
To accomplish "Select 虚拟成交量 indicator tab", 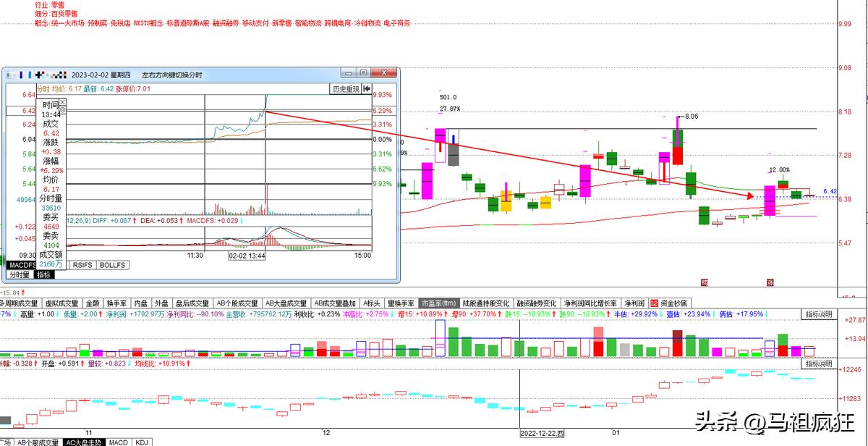I will pos(61,303).
